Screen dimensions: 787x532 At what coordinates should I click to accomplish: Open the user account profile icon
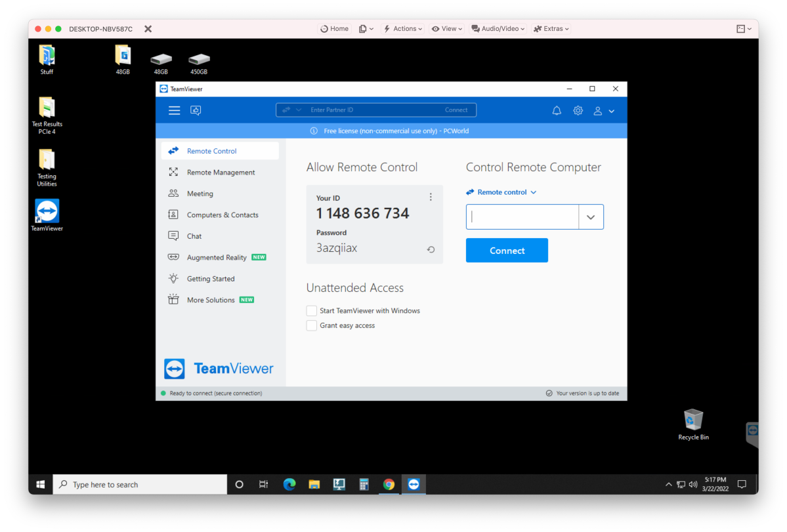pos(598,111)
